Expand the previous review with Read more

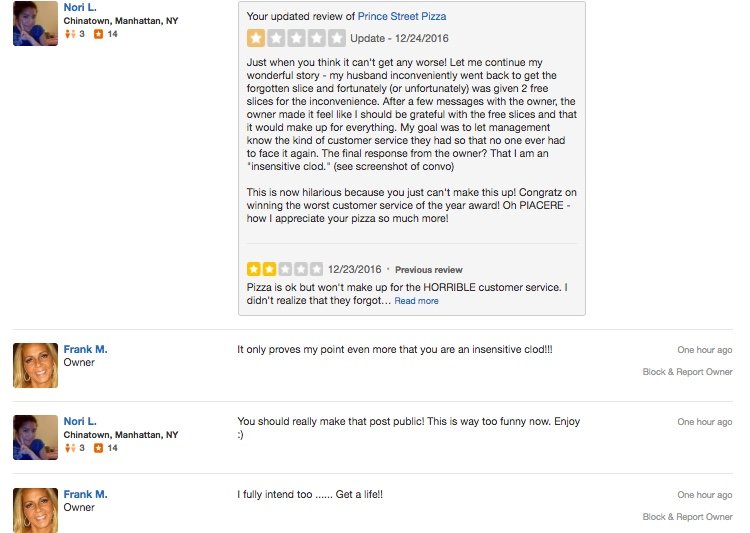[x=416, y=301]
